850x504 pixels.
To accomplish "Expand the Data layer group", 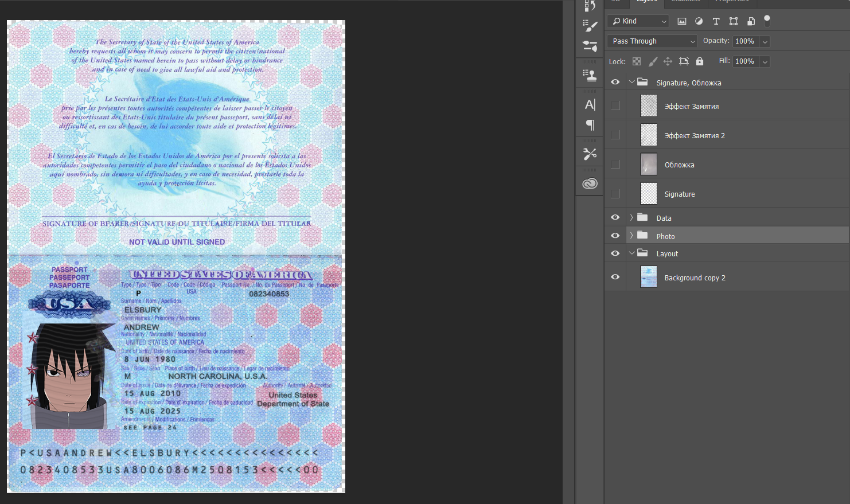I will [x=631, y=218].
